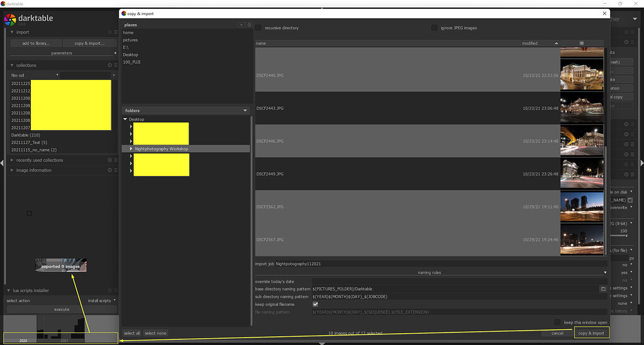Sort files by name column header
The height and width of the screenshot is (345, 644).
tap(387, 43)
